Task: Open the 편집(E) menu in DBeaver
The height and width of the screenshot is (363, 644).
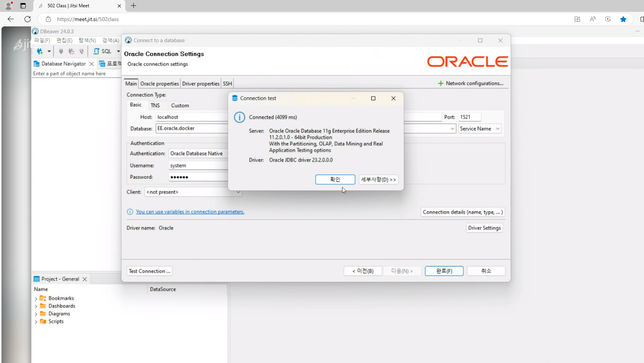Action: 64,40
